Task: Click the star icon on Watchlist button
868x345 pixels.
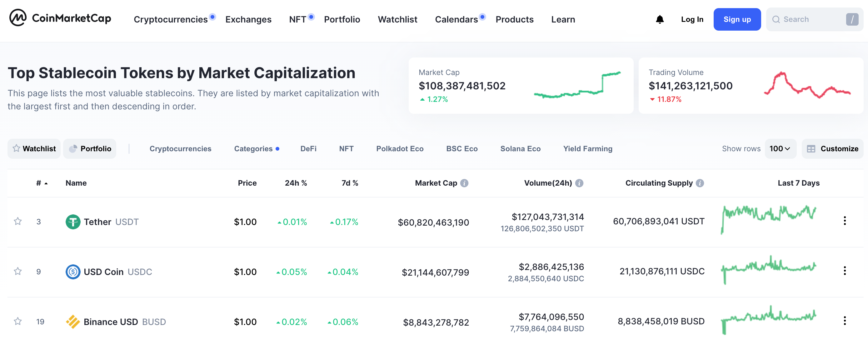Action: tap(16, 148)
